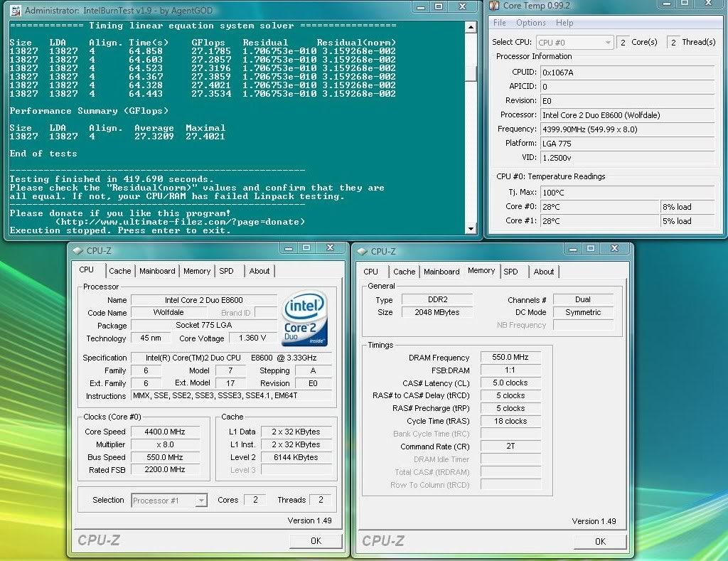Click the Rated FSB 2200.0 MHz field
728x561 pixels.
point(165,469)
